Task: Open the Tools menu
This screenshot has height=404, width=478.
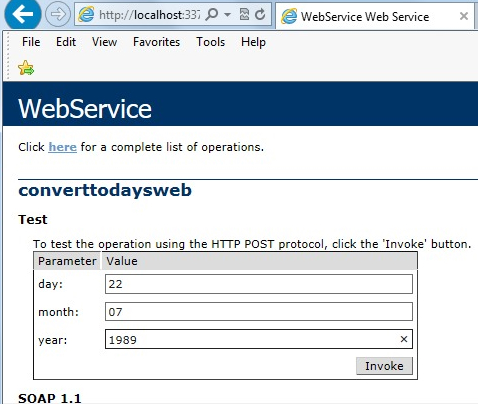Action: [210, 42]
